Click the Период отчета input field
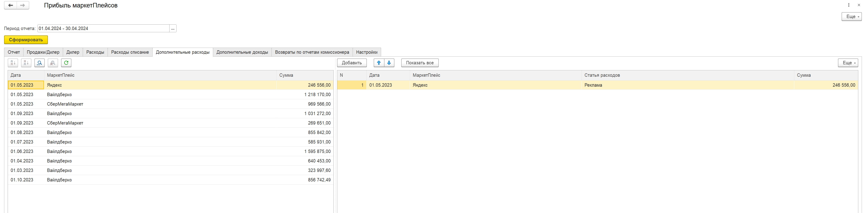Viewport: 868px width, 213px height. tap(103, 29)
